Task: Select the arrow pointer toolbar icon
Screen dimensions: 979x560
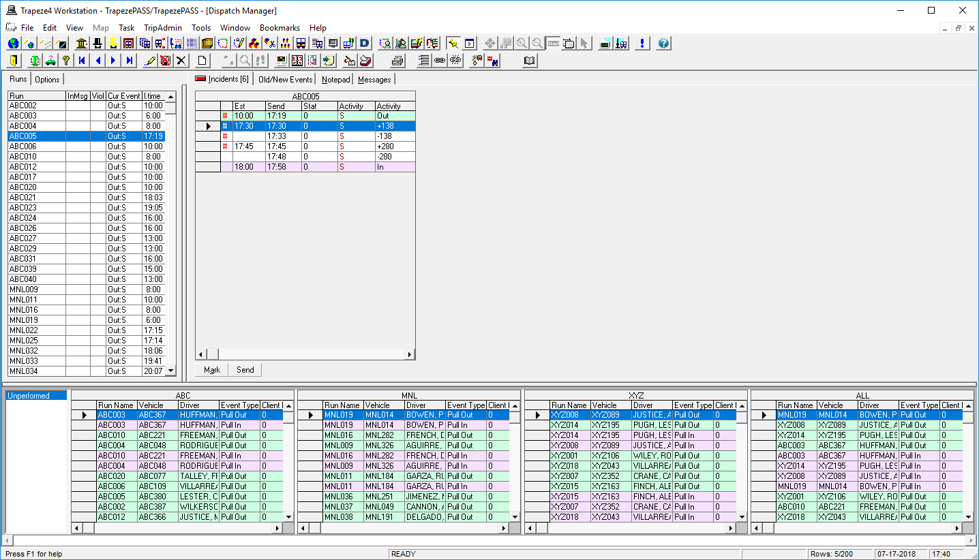Action: pyautogui.click(x=584, y=43)
